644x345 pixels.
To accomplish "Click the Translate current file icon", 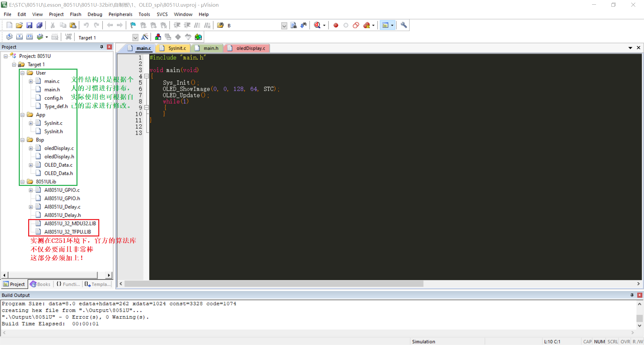I will tap(9, 37).
